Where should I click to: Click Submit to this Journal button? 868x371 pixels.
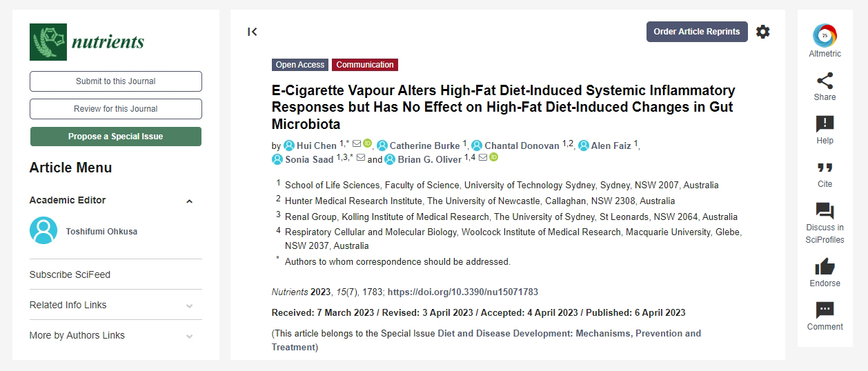pyautogui.click(x=116, y=81)
